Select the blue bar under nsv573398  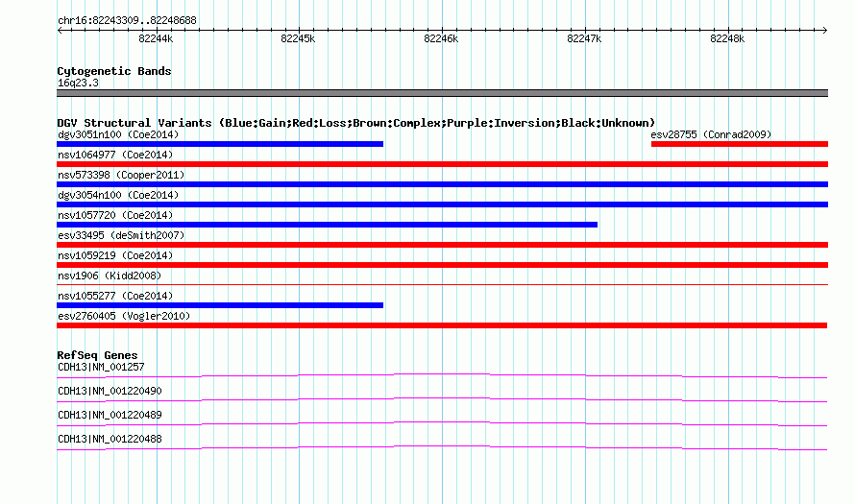[442, 184]
